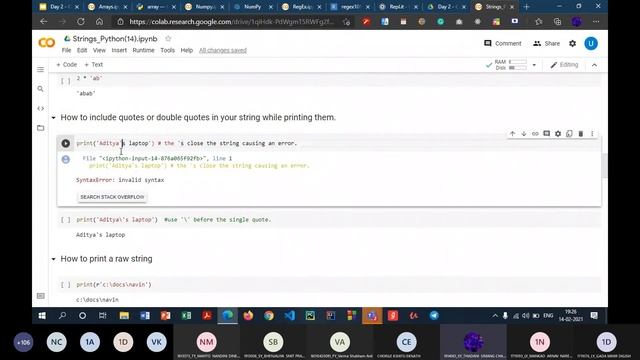
Task: Switch to the regex101 browser tab
Action: tap(350, 7)
